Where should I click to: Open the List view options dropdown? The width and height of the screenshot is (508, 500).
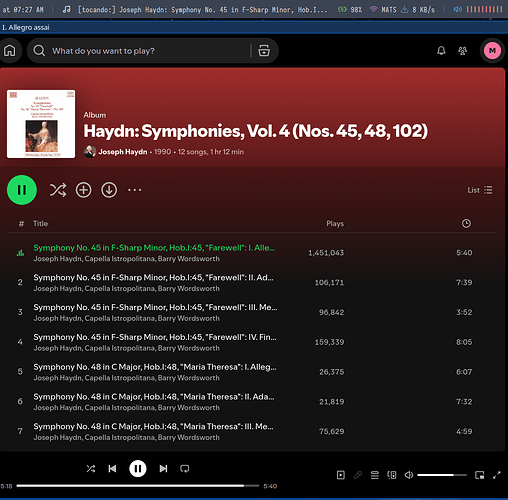click(x=480, y=190)
